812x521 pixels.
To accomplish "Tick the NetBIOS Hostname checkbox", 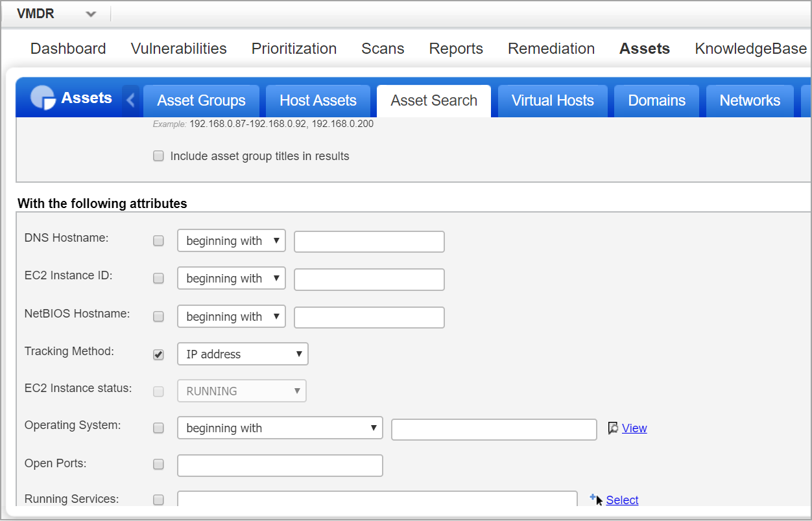I will click(x=158, y=317).
